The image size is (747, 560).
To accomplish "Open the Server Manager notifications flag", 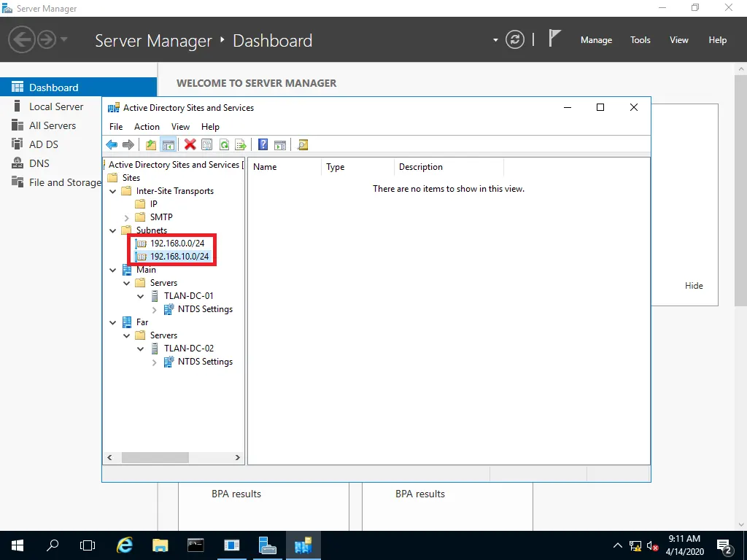I will (x=554, y=39).
